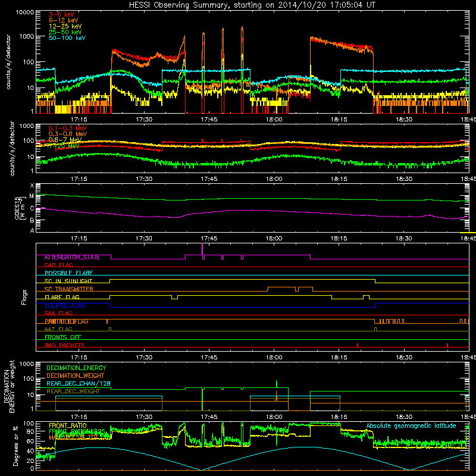Select the SC_IN_SUNLIGHT flag label
Screen dimensions: 476x476
[x=68, y=281]
